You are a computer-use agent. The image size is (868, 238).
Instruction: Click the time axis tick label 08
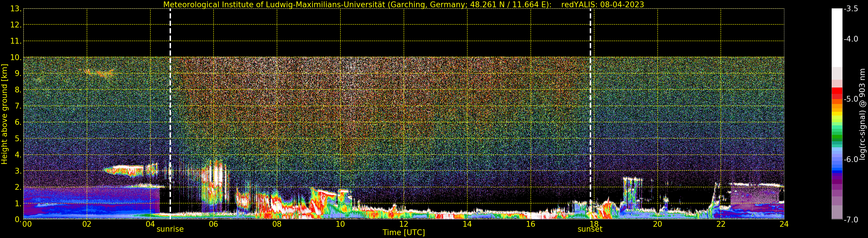277,224
